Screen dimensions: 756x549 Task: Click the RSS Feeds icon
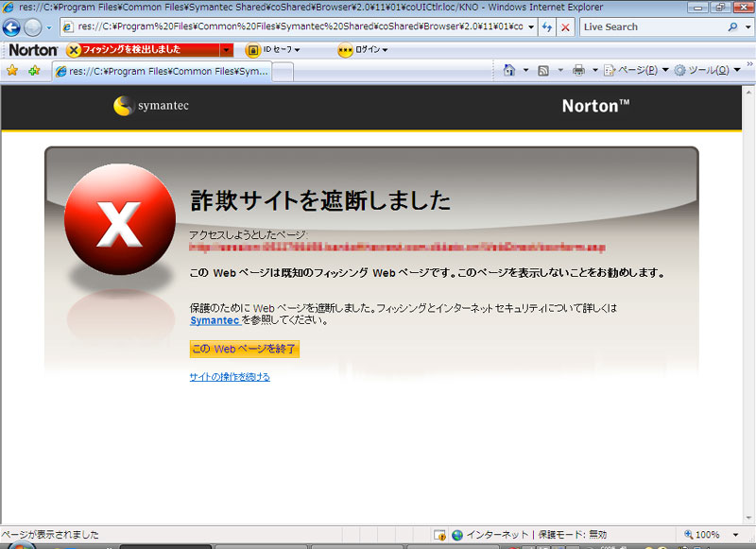pos(543,71)
